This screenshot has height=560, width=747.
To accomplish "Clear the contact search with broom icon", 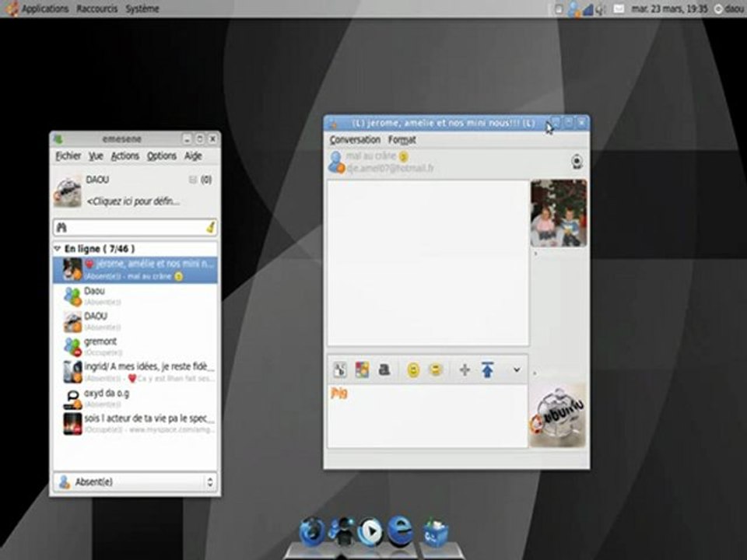I will pos(210,227).
